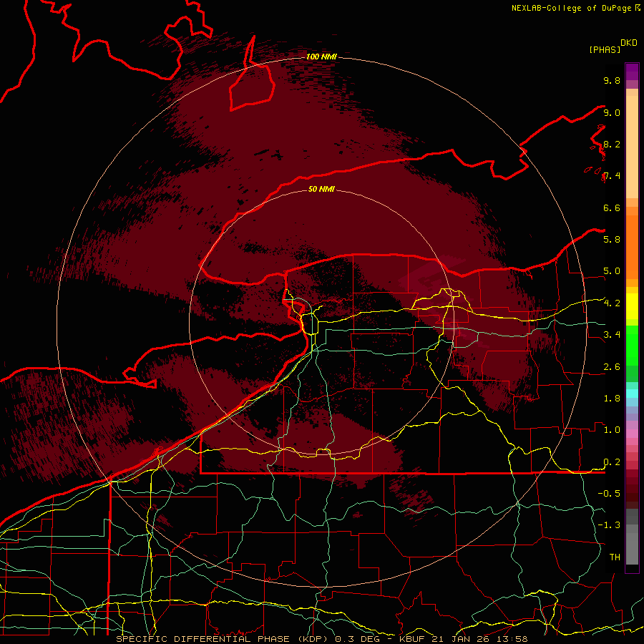Click the 9.8 value on the color scale

(612, 80)
